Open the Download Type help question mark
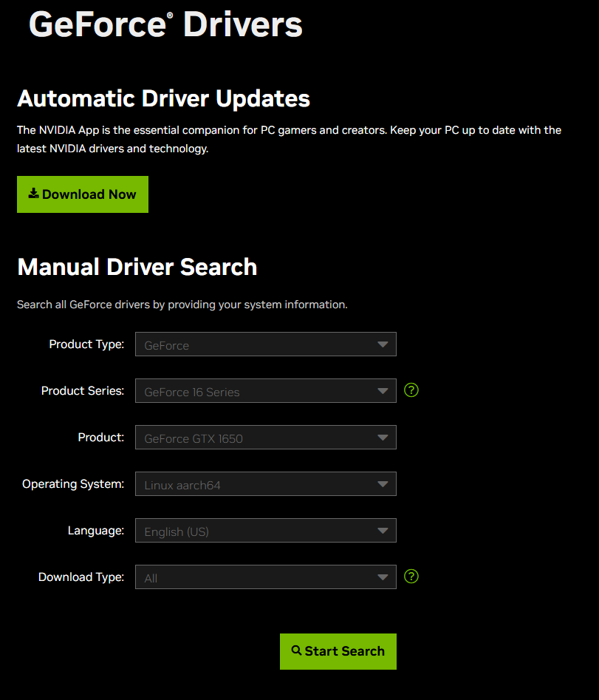 point(411,576)
